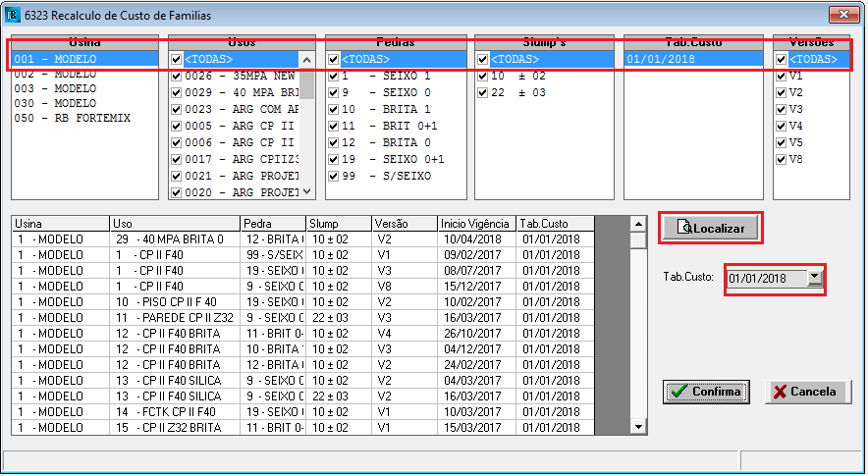This screenshot has height=476, width=868.
Task: Select usina 050 - RB FORTEMIX
Action: click(x=84, y=118)
